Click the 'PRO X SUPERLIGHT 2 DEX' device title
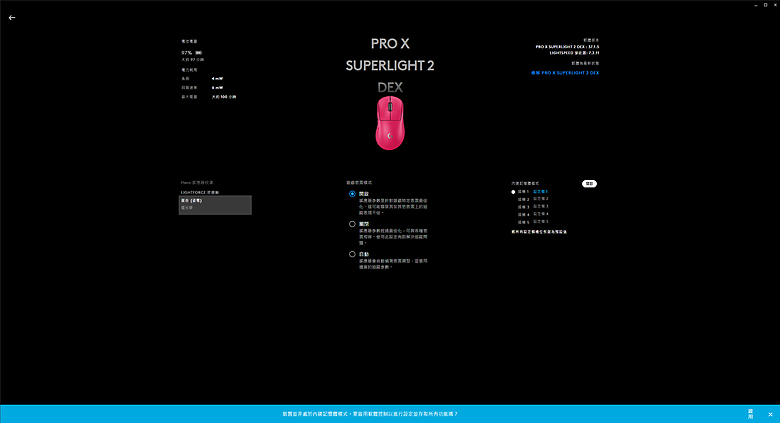The image size is (780, 423). (390, 65)
